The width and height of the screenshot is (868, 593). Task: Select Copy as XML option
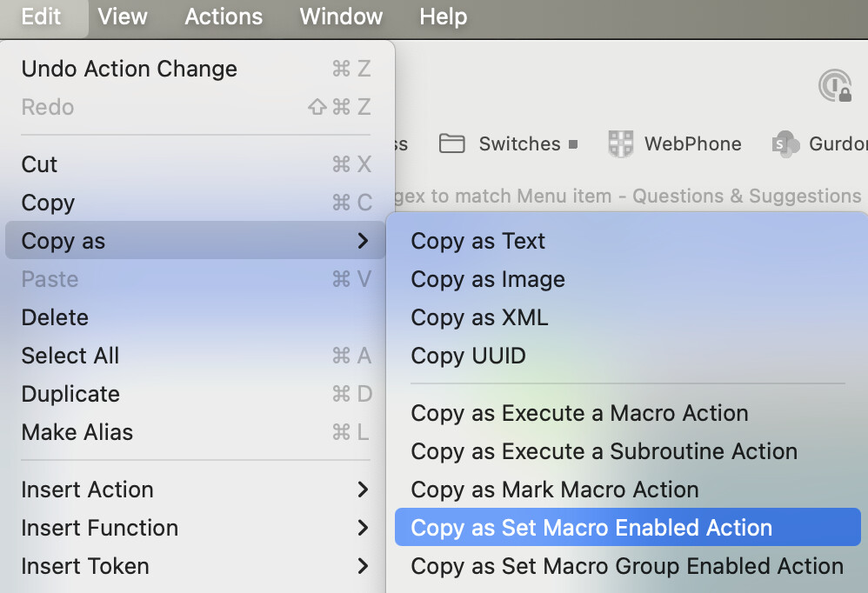479,317
